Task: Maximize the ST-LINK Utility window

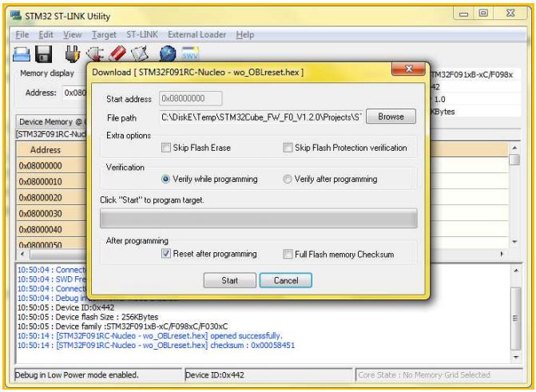Action: pyautogui.click(x=483, y=14)
